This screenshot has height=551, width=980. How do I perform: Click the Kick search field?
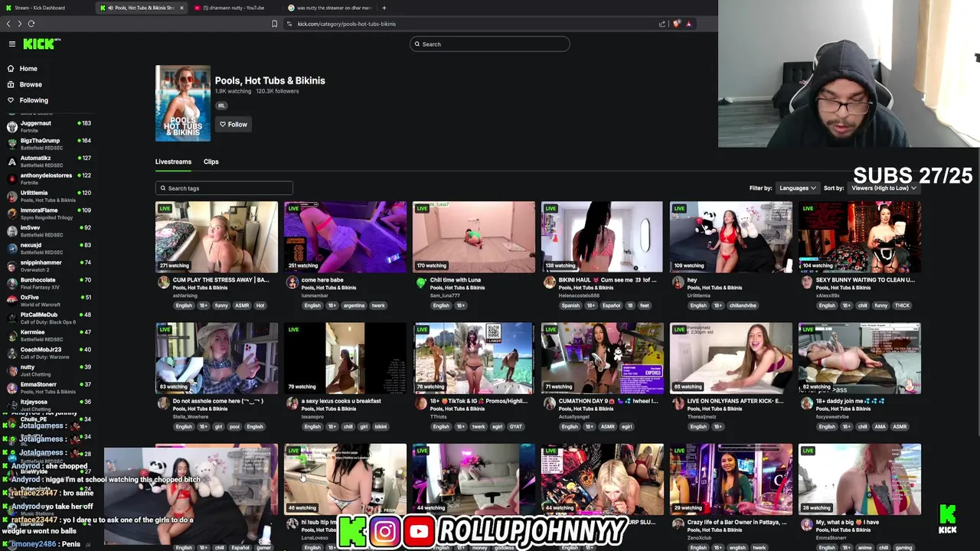(490, 44)
